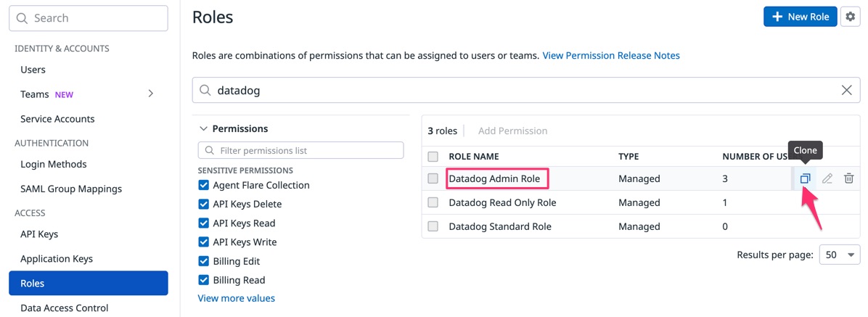Uncheck Agent Flare Collection permission
The width and height of the screenshot is (868, 317).
(204, 185)
